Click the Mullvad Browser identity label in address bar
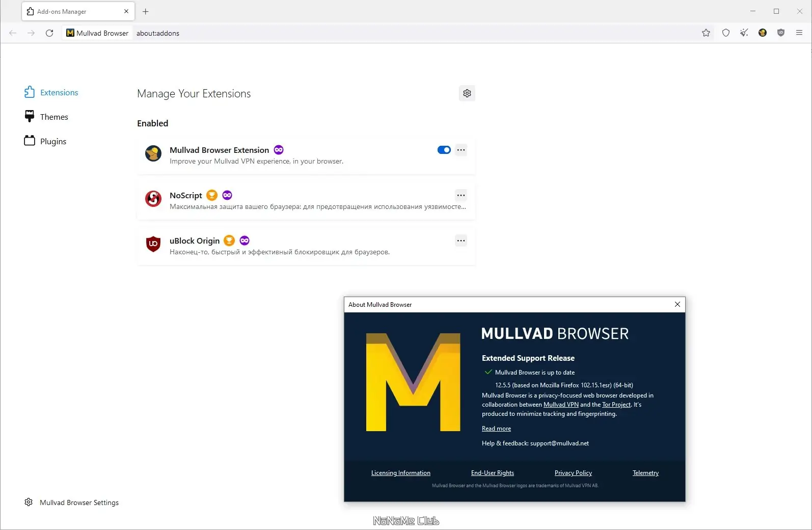This screenshot has width=812, height=530. click(97, 33)
